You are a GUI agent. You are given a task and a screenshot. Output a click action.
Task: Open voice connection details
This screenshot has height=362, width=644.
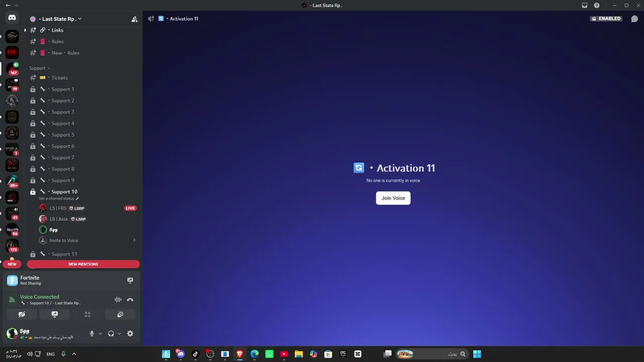tap(12, 300)
